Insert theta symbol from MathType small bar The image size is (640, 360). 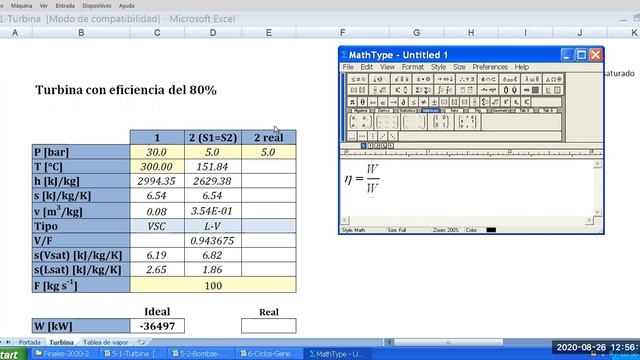click(x=362, y=102)
